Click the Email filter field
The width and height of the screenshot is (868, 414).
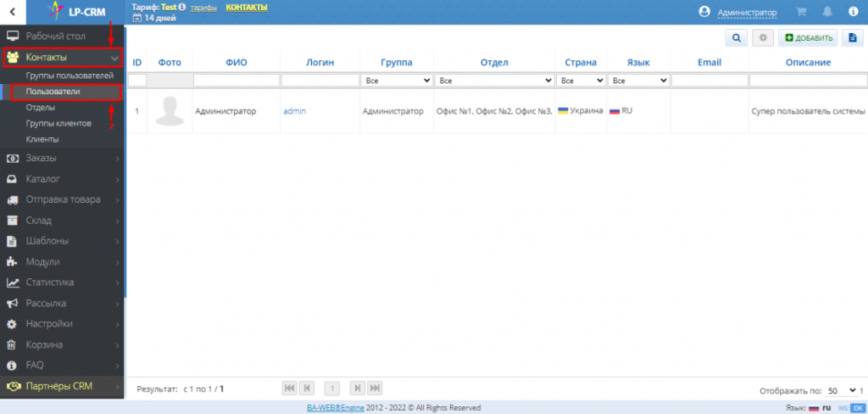coord(709,81)
